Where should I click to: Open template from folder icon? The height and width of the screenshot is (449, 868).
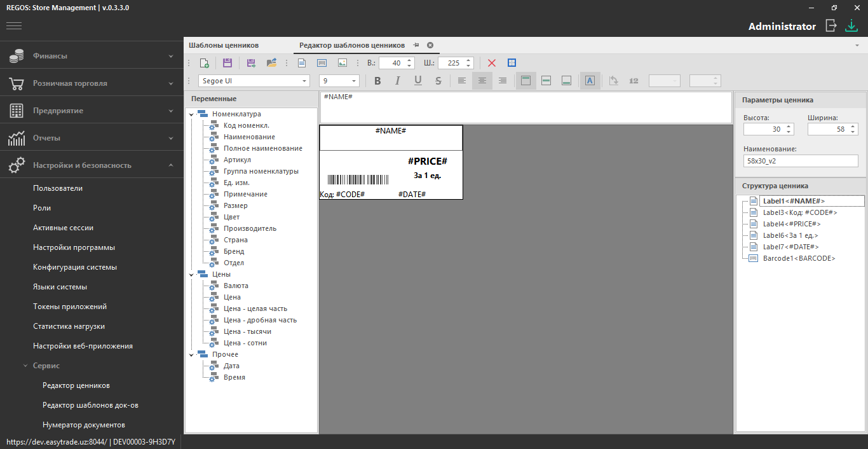(271, 63)
